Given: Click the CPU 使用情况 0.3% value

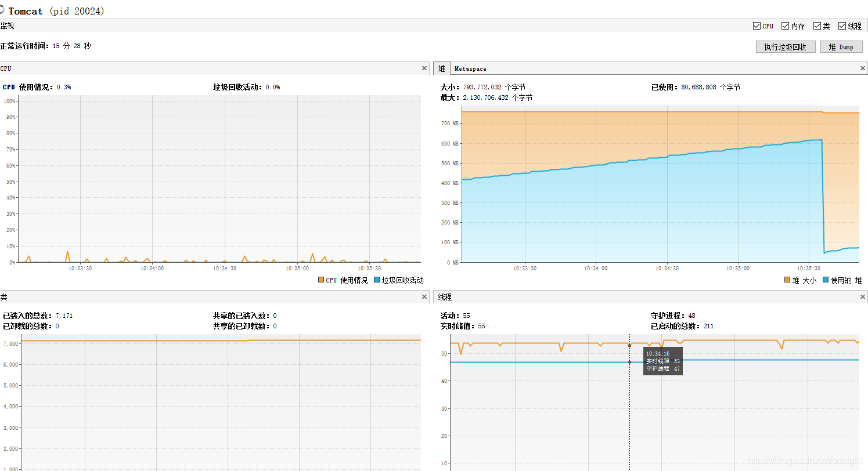Looking at the screenshot, I should pos(64,87).
